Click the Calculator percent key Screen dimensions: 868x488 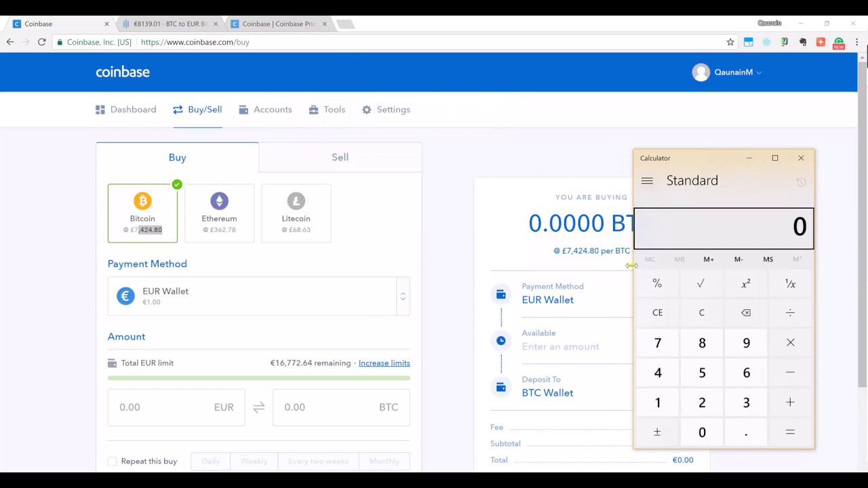pos(657,283)
